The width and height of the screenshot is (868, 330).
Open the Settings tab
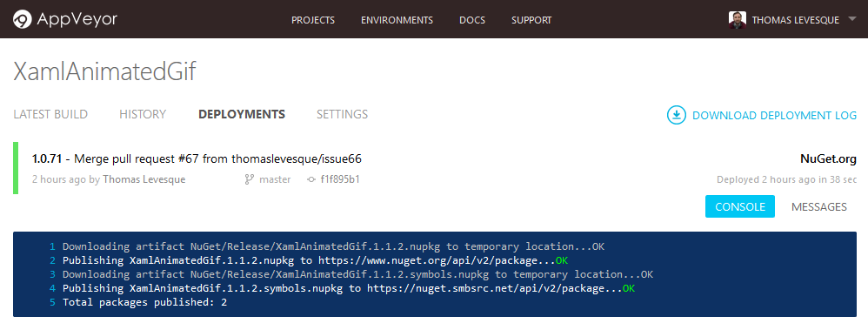pyautogui.click(x=342, y=114)
